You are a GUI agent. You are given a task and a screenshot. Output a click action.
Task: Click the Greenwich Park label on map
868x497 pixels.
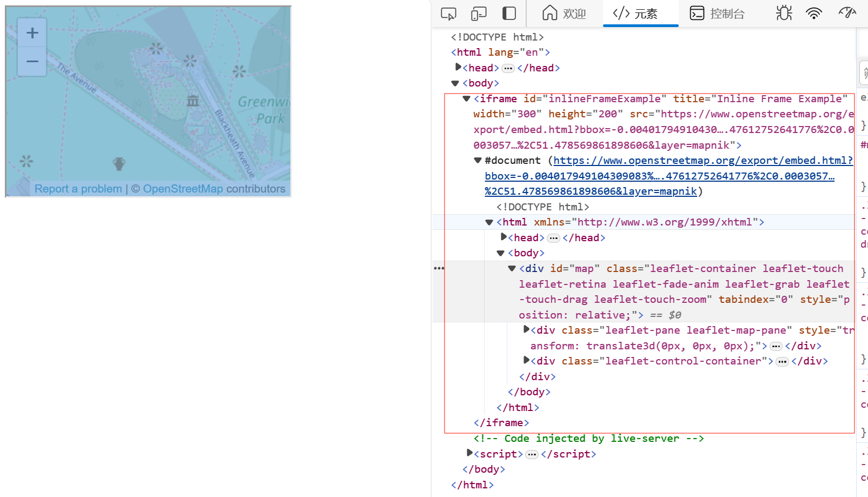click(264, 110)
